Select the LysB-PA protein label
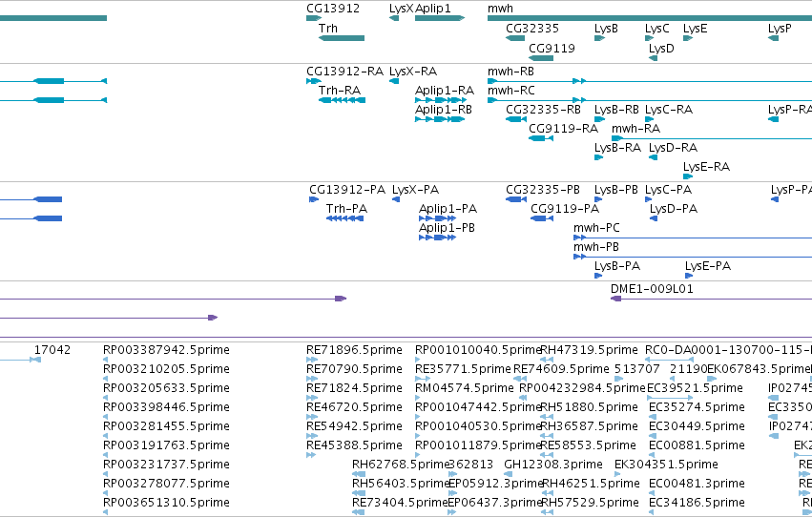 coord(617,266)
